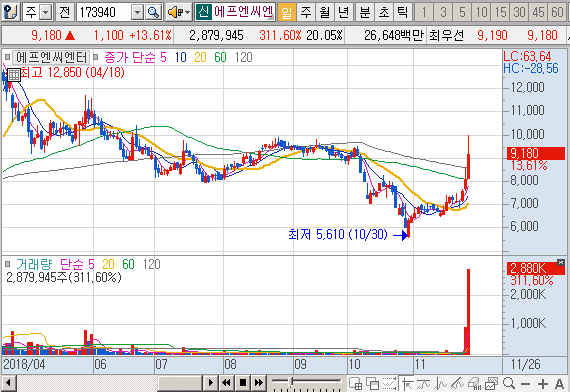
Task: Switch to 초 second chart
Action: 384,12
